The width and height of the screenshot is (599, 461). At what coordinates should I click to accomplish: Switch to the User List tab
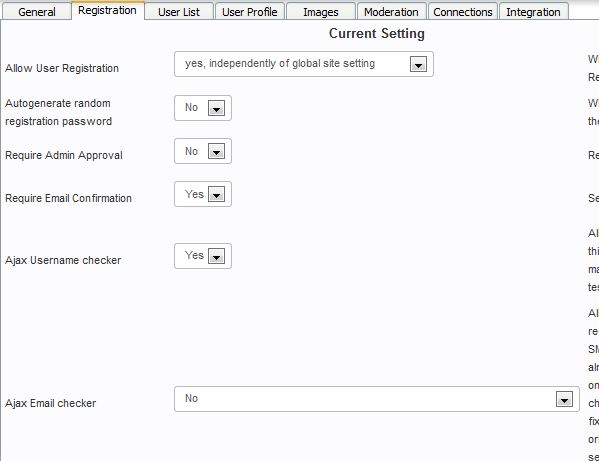(x=179, y=11)
